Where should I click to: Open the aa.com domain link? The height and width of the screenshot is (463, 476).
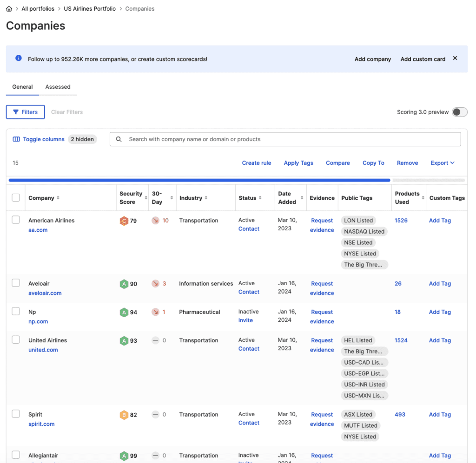[x=38, y=230]
